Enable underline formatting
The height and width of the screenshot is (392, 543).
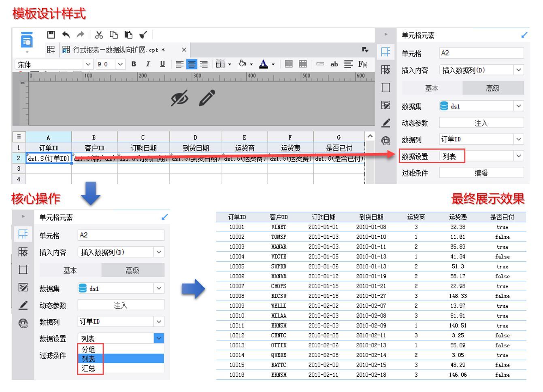pyautogui.click(x=162, y=64)
